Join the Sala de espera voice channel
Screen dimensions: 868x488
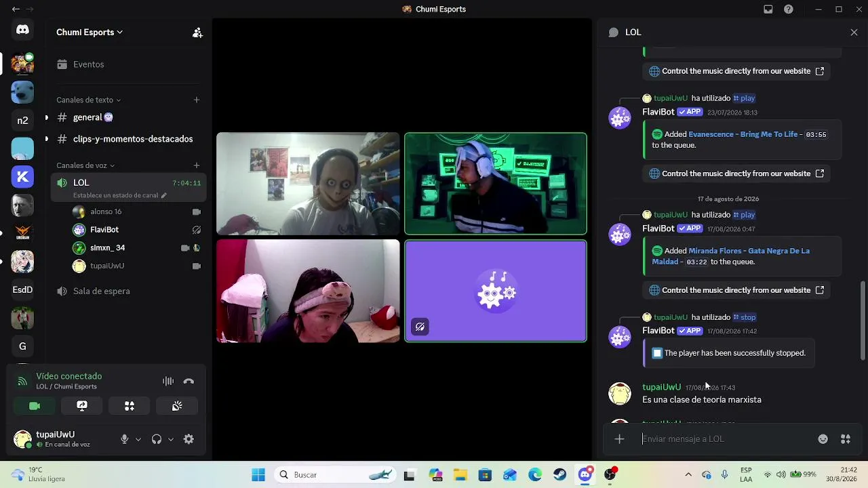[129, 291]
